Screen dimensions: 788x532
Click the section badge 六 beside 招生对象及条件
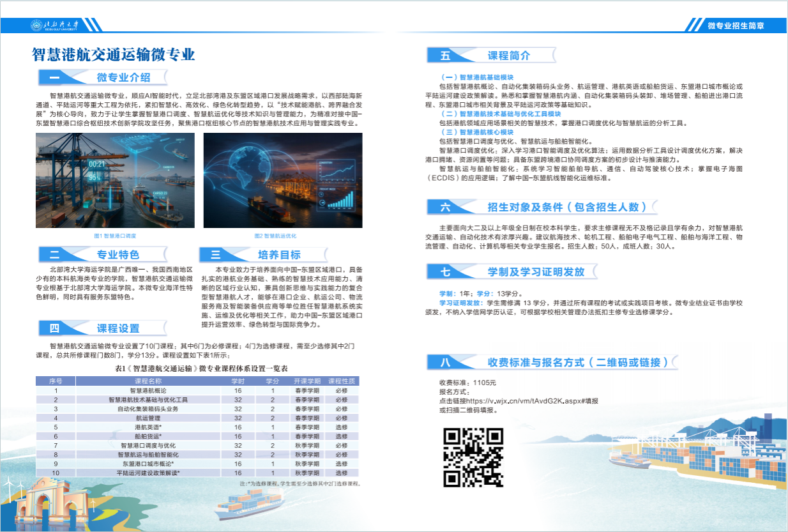tap(445, 207)
